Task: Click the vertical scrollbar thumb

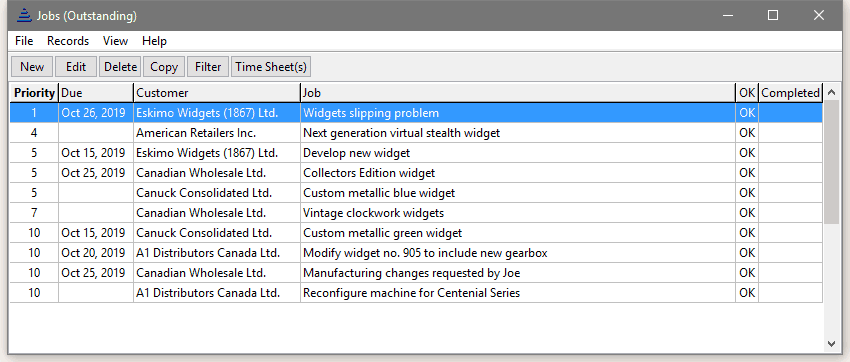Action: [832, 163]
